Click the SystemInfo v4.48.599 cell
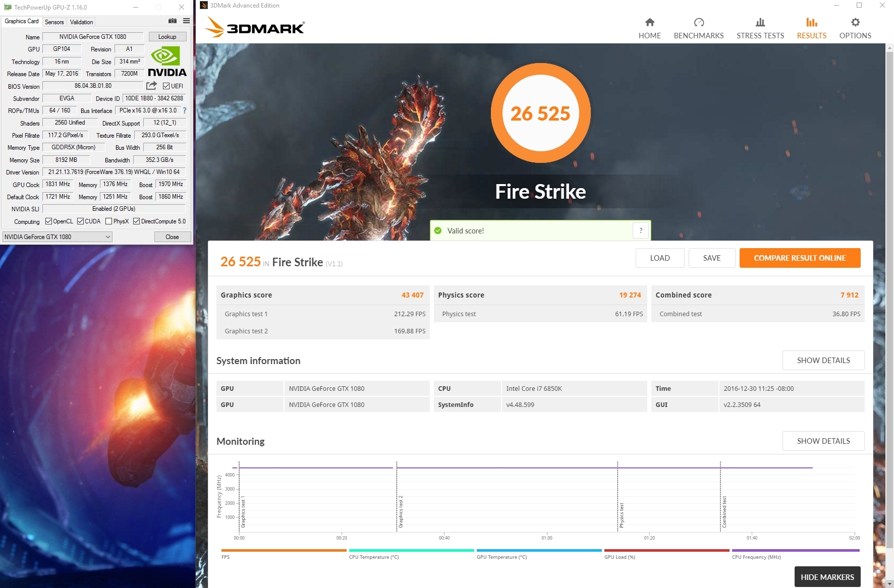 point(575,404)
